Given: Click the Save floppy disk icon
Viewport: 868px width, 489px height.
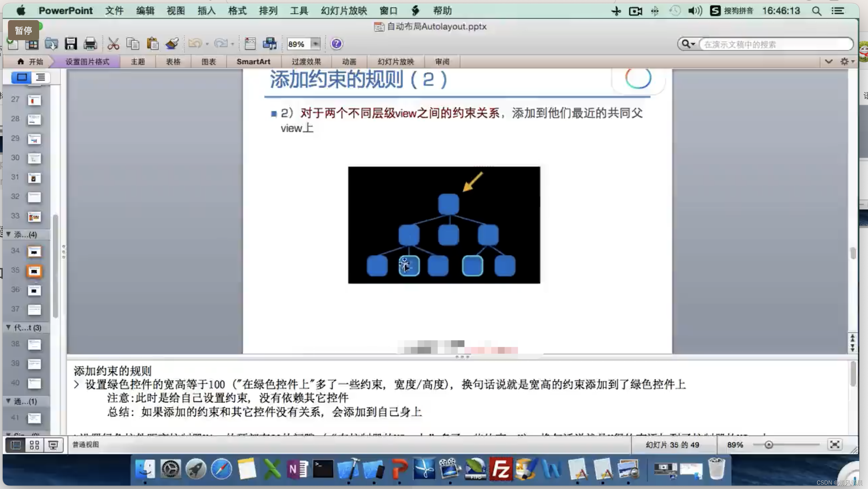Looking at the screenshot, I should [71, 44].
